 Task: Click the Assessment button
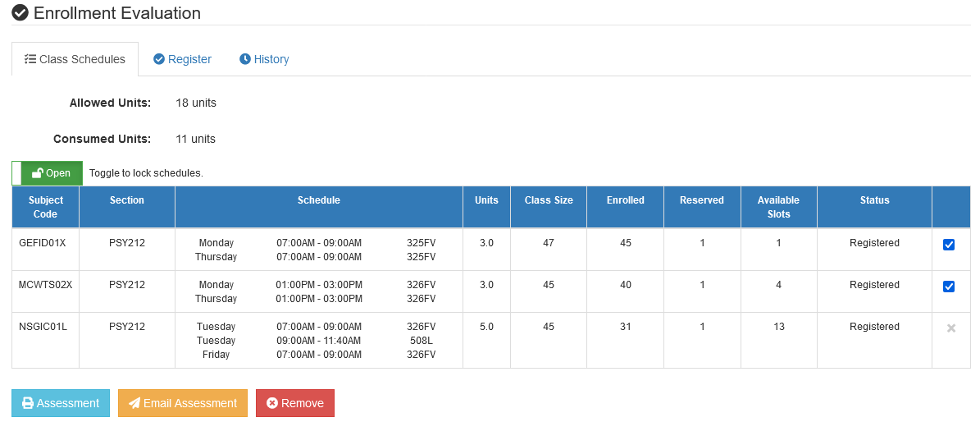point(61,403)
